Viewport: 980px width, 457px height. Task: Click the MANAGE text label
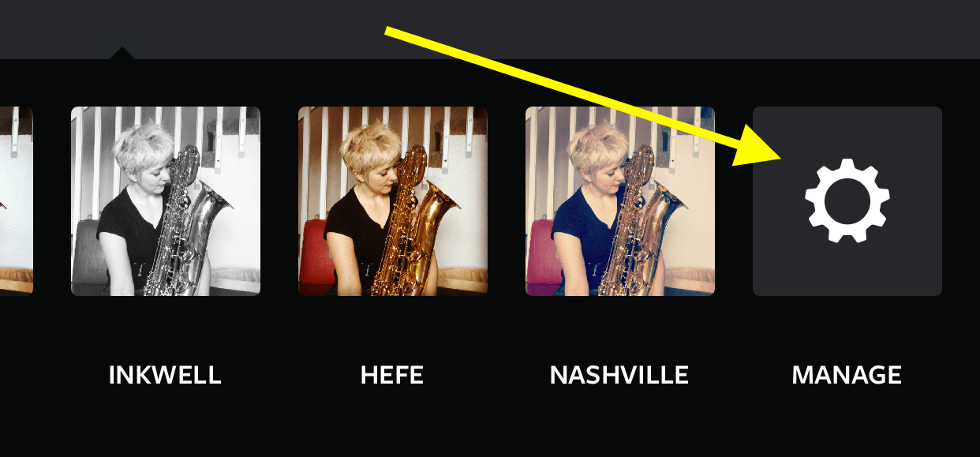click(847, 375)
